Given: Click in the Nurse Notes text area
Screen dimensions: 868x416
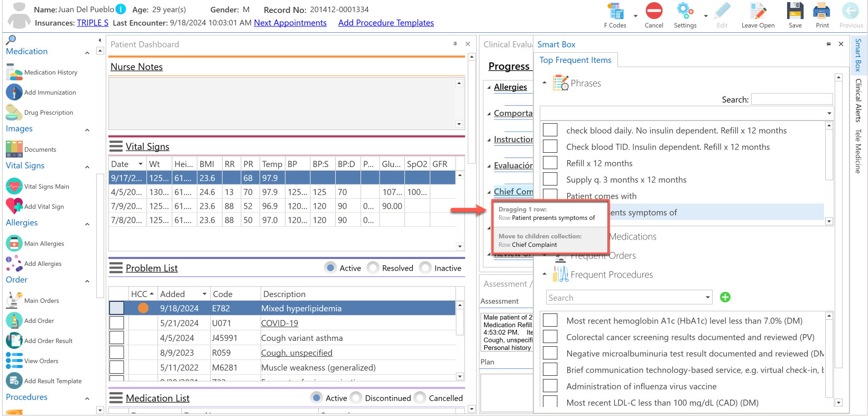Looking at the screenshot, I should 282,104.
